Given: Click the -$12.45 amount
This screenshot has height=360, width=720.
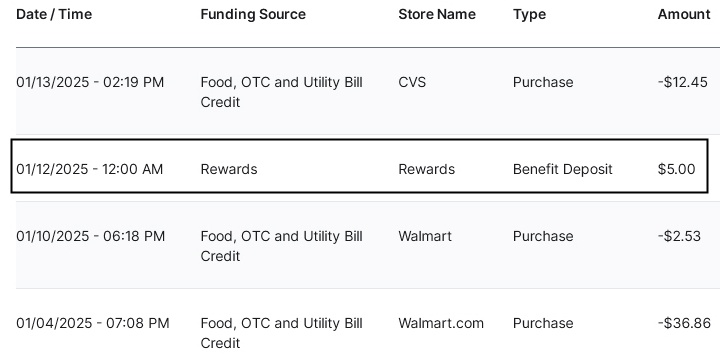Looking at the screenshot, I should click(683, 82).
